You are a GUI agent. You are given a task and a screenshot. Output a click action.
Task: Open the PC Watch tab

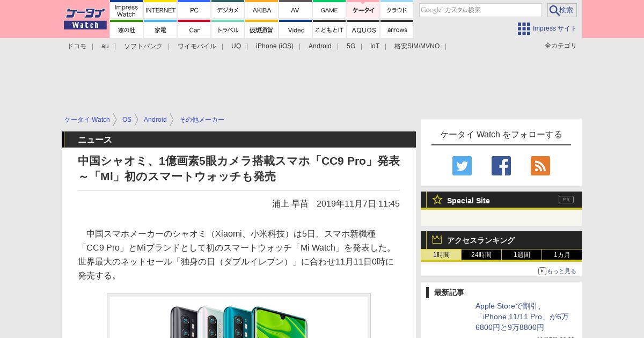coord(194,10)
